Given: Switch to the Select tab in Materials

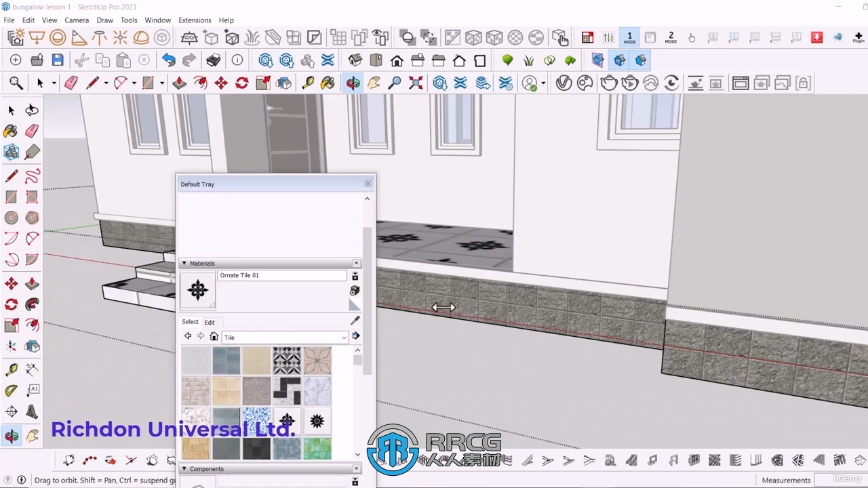Looking at the screenshot, I should (x=190, y=322).
